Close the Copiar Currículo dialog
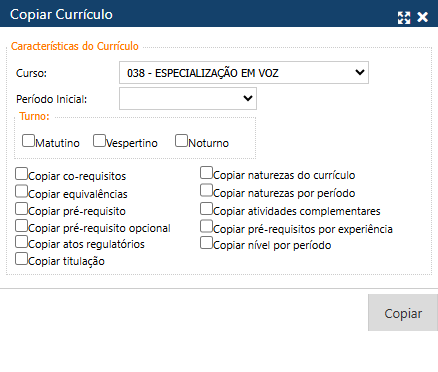The height and width of the screenshot is (372, 438). [x=422, y=17]
